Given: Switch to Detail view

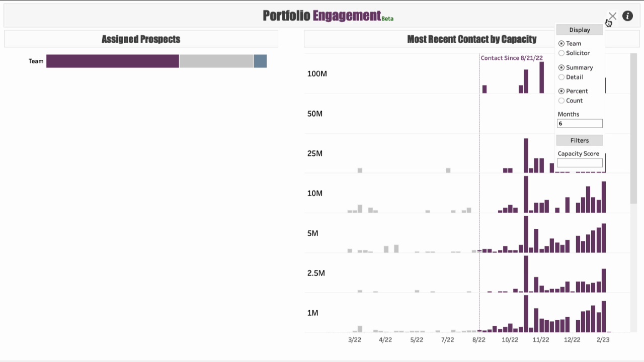Looking at the screenshot, I should tap(561, 77).
